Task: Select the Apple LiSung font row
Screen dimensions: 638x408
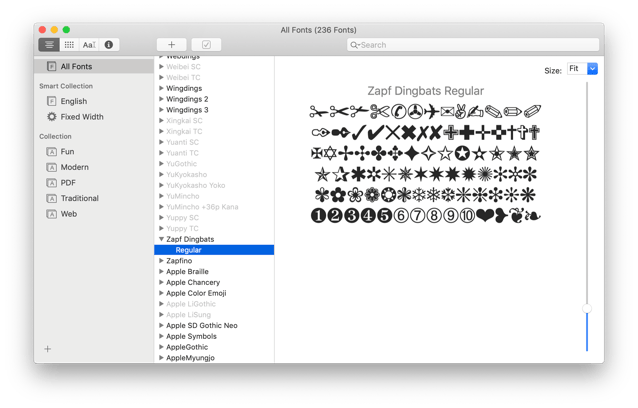Action: coord(214,314)
